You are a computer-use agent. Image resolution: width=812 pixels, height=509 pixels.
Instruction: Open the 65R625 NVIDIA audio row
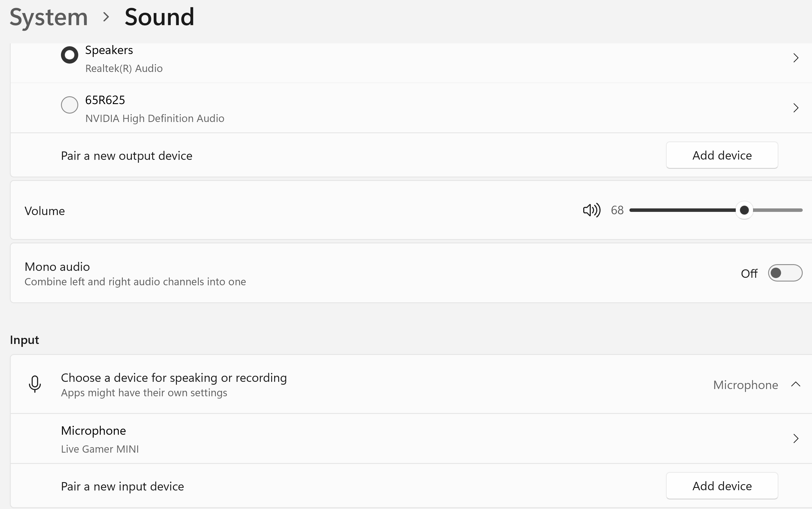pos(154,108)
